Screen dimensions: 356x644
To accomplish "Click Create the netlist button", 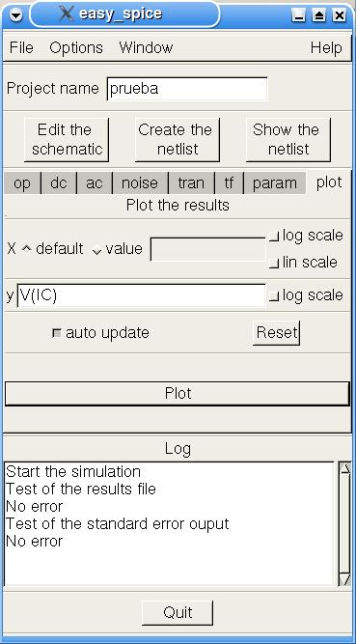I will [178, 140].
